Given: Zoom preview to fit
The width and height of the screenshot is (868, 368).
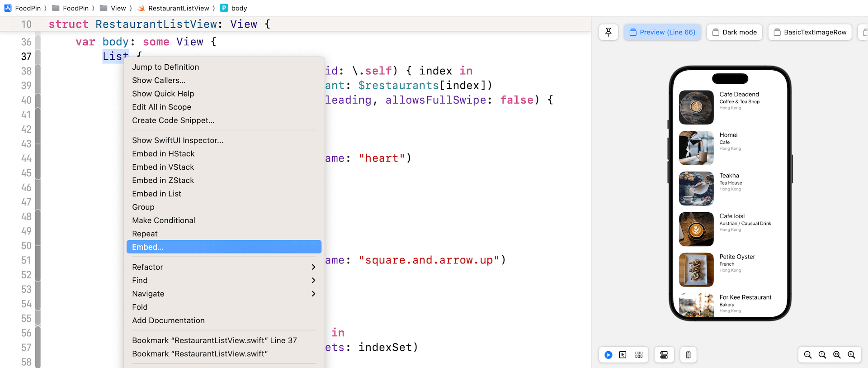Looking at the screenshot, I should (837, 355).
